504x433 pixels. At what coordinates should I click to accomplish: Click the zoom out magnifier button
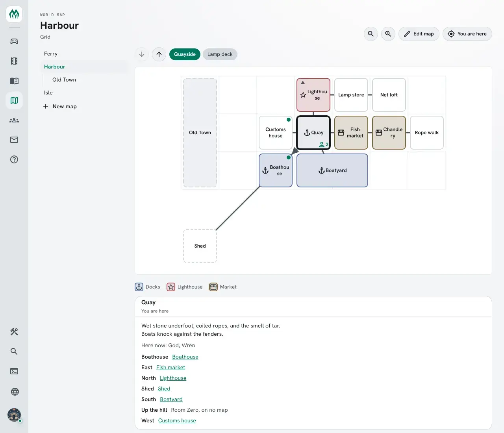371,34
